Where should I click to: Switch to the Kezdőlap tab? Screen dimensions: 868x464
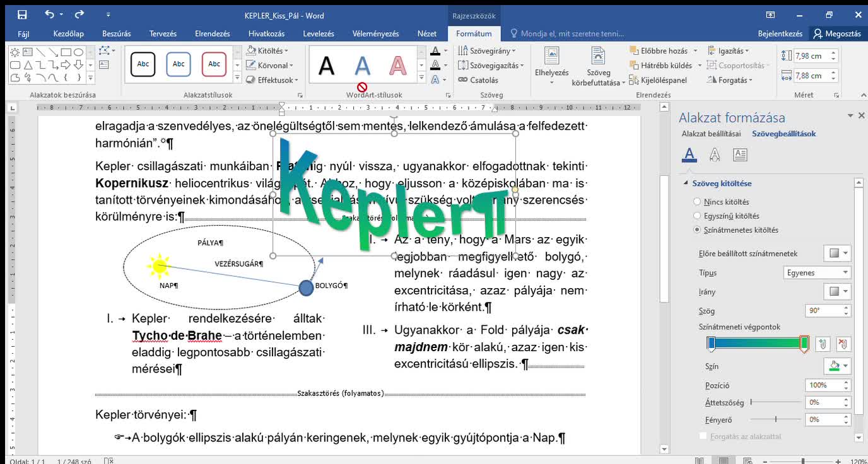pyautogui.click(x=69, y=33)
